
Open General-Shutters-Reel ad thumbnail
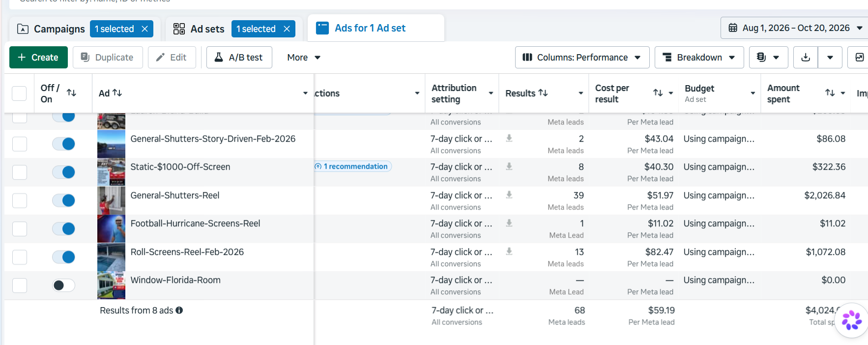coord(111,200)
